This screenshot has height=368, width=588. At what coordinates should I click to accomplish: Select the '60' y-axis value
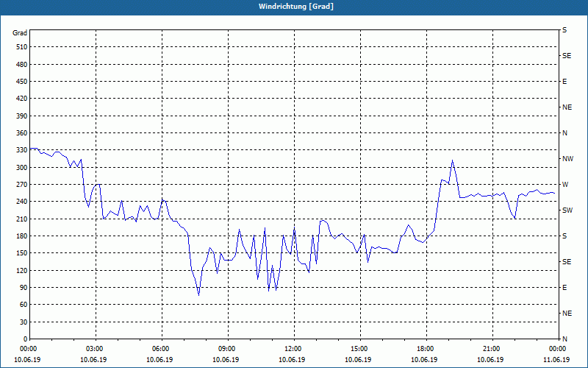(x=24, y=305)
